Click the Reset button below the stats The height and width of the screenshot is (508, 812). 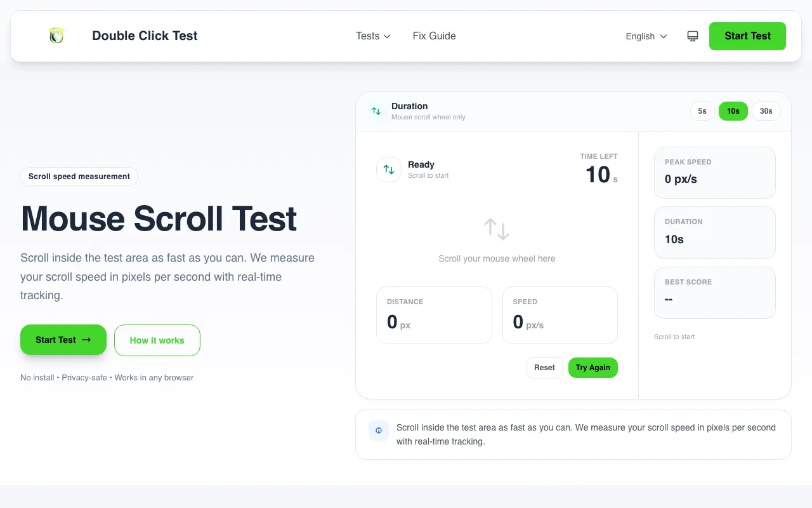[x=544, y=367]
